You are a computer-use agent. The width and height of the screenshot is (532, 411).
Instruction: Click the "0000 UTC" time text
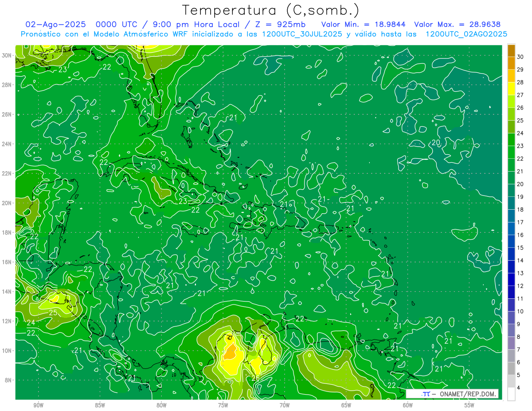(x=116, y=24)
